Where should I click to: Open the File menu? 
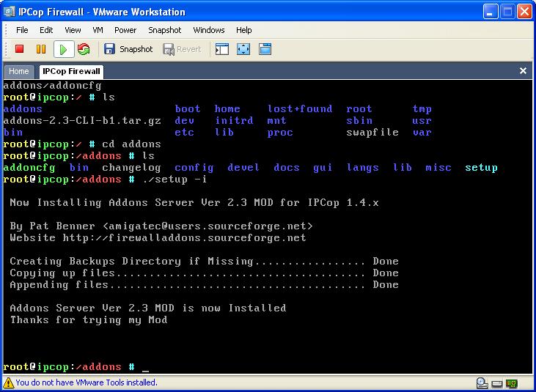[x=22, y=30]
